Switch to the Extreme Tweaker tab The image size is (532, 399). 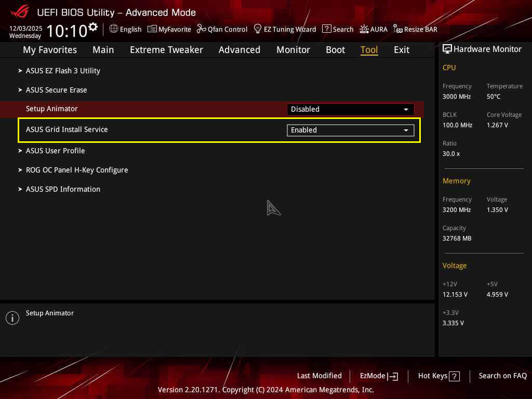point(166,50)
